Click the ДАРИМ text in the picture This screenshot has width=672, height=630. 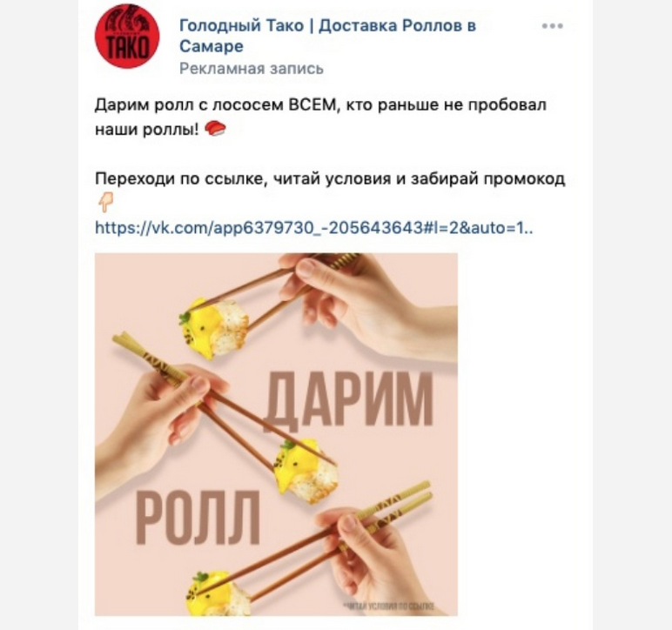coord(348,399)
